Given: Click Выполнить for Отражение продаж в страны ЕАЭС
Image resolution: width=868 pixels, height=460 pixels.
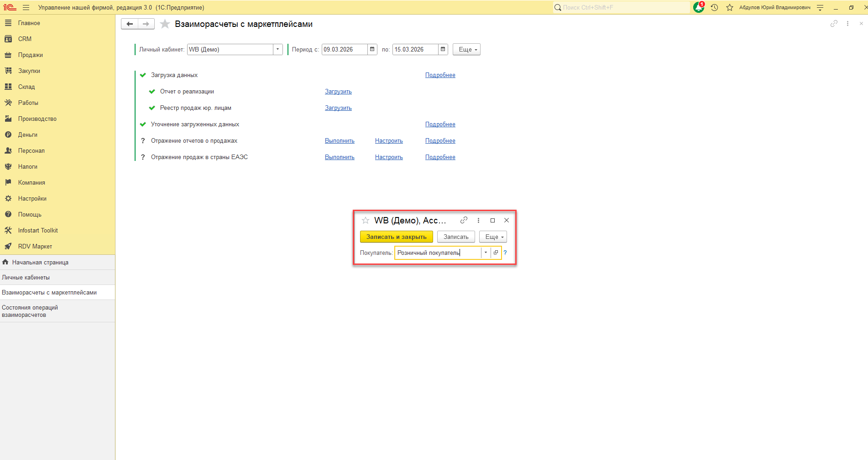Looking at the screenshot, I should pyautogui.click(x=340, y=157).
